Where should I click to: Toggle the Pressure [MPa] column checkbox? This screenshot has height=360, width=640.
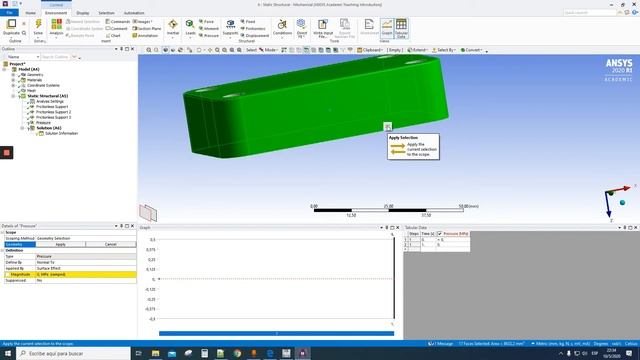(440, 233)
